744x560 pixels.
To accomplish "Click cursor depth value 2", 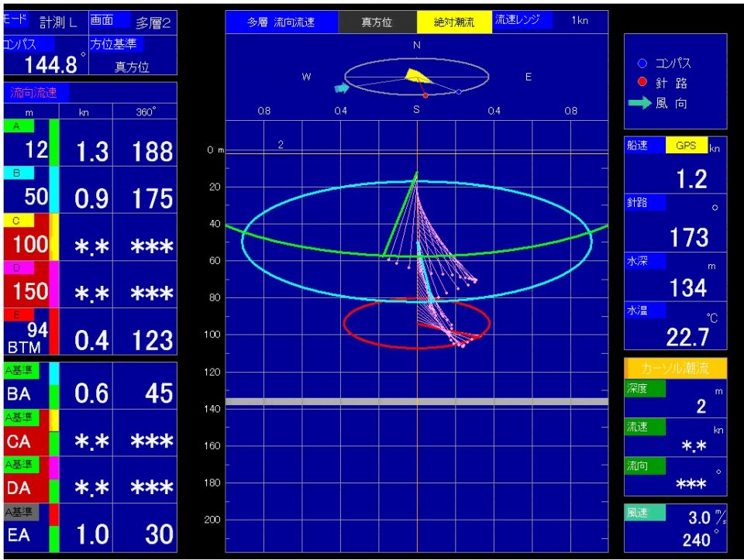I will [701, 407].
